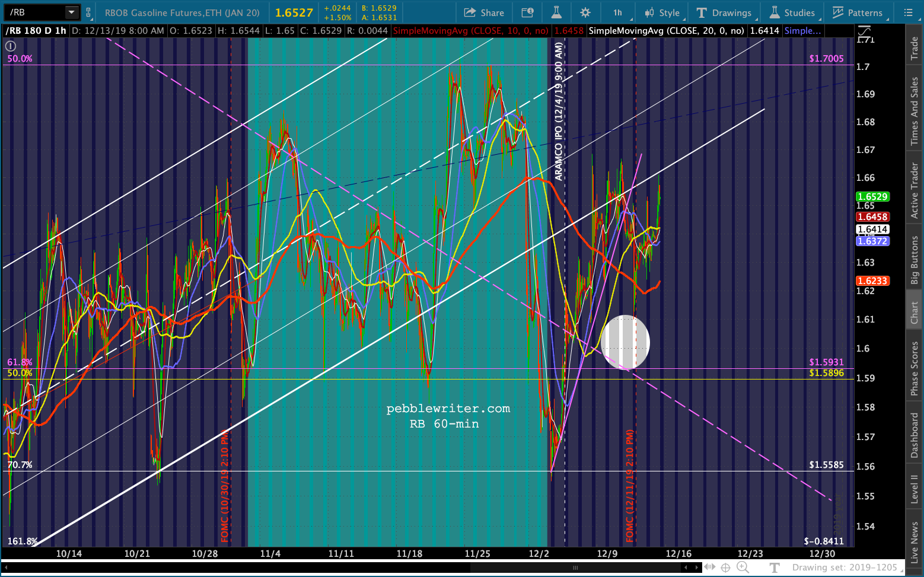Open the Drawings menu
924x577 pixels.
(x=724, y=12)
